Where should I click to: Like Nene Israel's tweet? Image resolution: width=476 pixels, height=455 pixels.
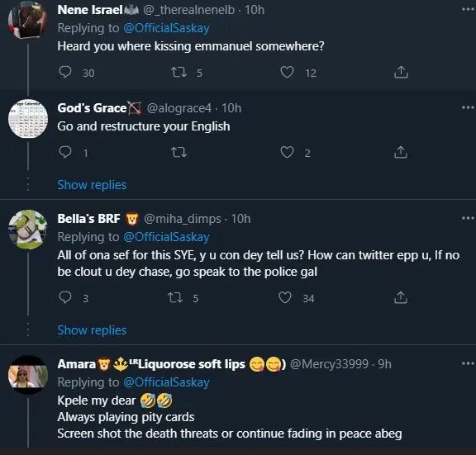[x=287, y=72]
